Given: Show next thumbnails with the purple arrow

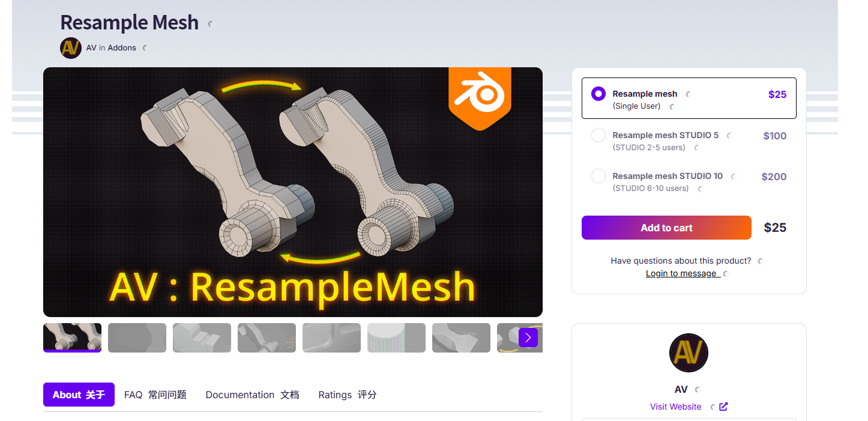Looking at the screenshot, I should [x=528, y=338].
